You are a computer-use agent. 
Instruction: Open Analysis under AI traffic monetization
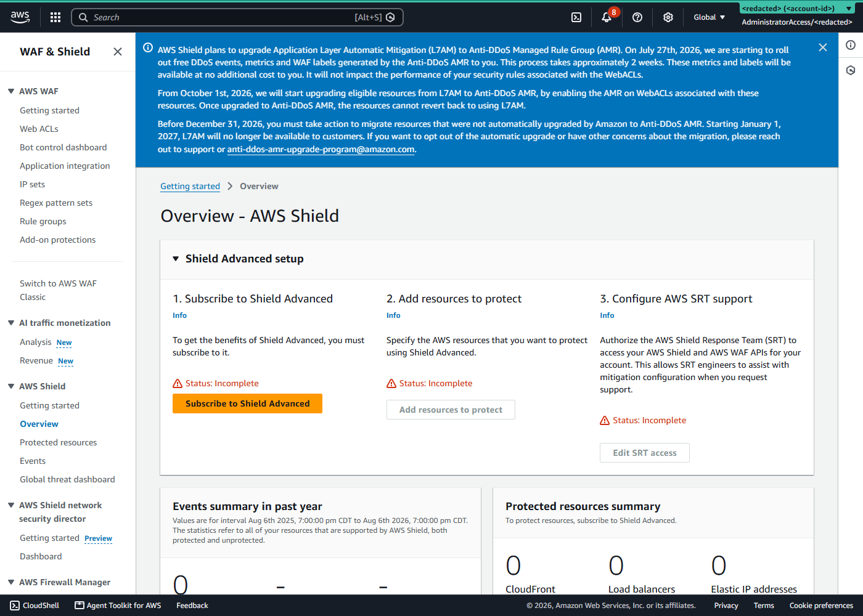click(x=35, y=342)
